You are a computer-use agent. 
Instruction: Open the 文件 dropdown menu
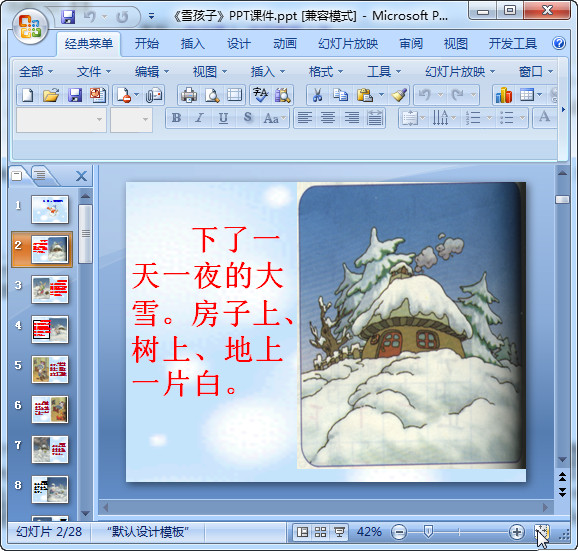pos(94,72)
